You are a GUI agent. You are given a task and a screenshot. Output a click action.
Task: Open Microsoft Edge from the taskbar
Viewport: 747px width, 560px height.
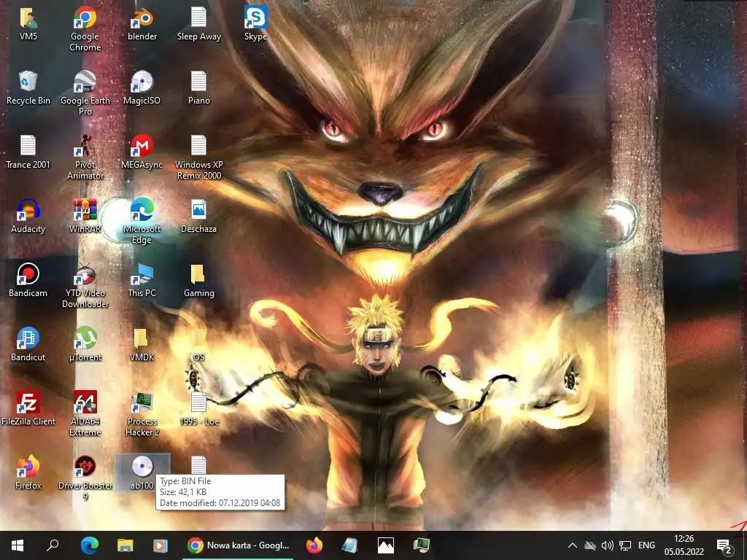pos(89,545)
